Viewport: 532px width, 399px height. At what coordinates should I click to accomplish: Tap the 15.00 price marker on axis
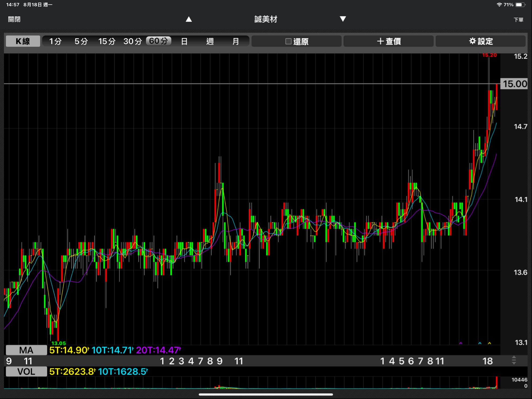tap(515, 84)
